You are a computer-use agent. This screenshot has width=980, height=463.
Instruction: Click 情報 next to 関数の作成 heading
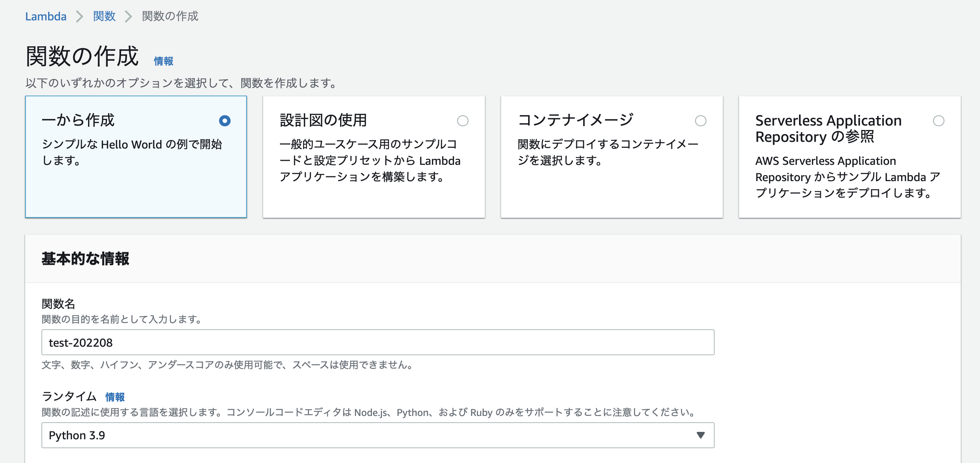click(163, 60)
